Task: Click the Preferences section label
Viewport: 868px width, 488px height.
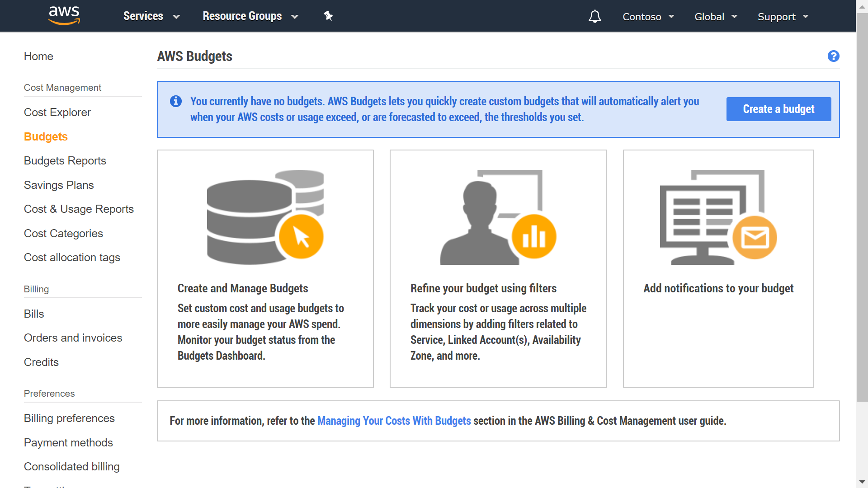Action: pos(49,394)
